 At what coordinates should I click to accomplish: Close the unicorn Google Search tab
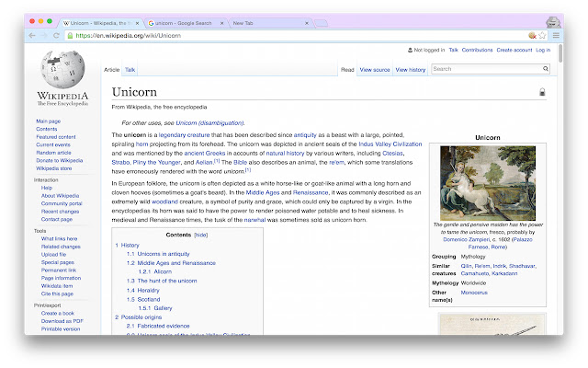coord(222,23)
